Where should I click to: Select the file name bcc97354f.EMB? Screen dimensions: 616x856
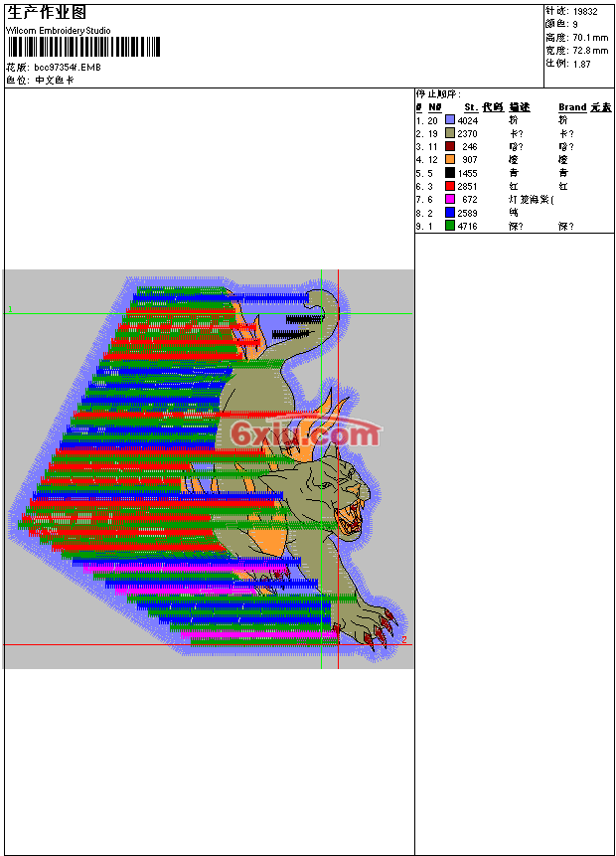(x=68, y=68)
